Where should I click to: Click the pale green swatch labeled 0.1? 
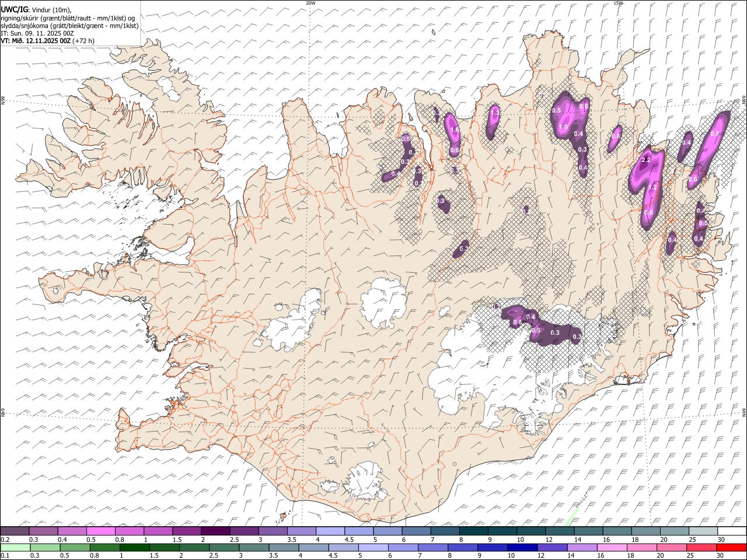(15, 547)
